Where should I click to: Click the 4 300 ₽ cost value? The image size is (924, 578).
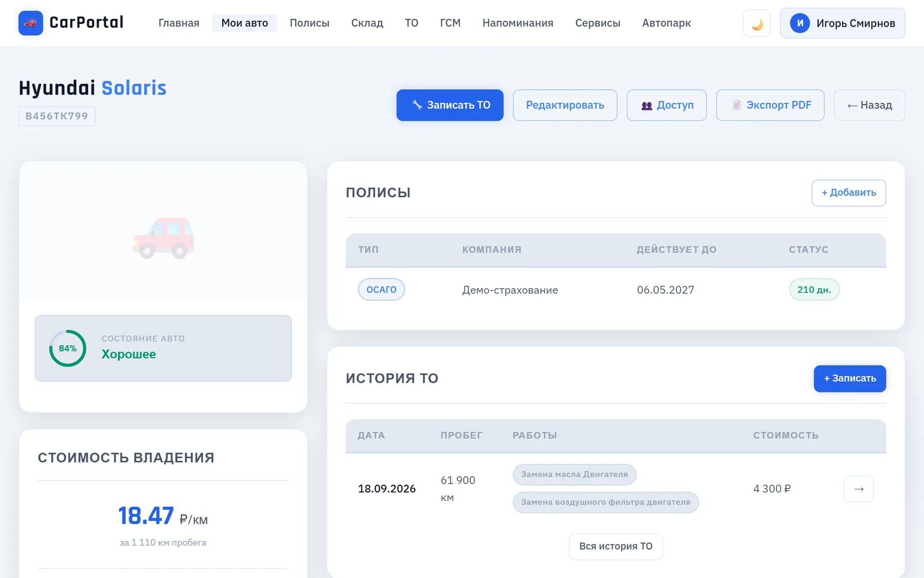[772, 489]
